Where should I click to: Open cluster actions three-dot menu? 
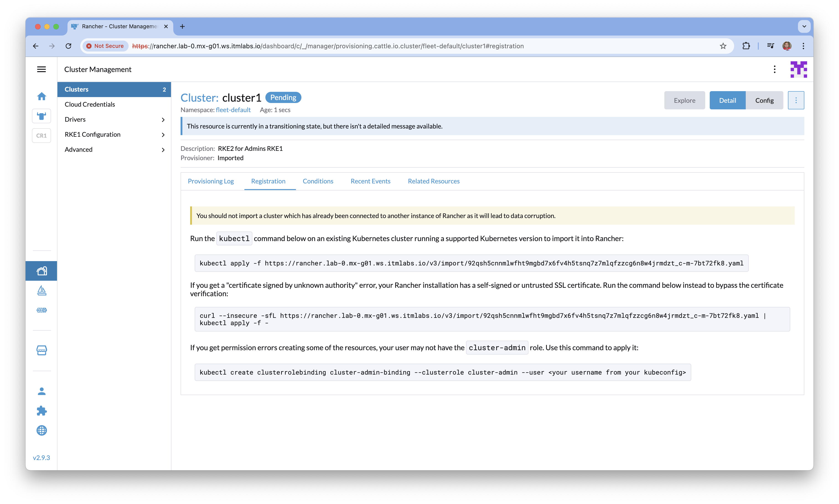coord(796,100)
